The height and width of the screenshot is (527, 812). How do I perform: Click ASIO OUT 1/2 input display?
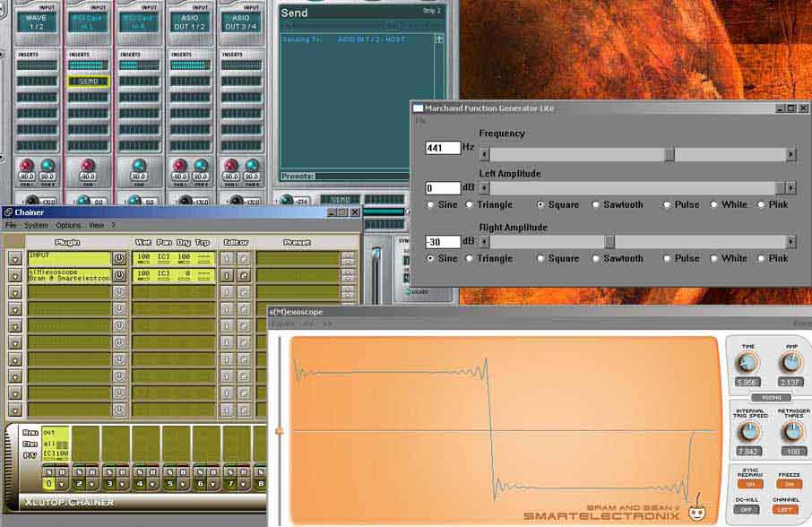click(189, 22)
